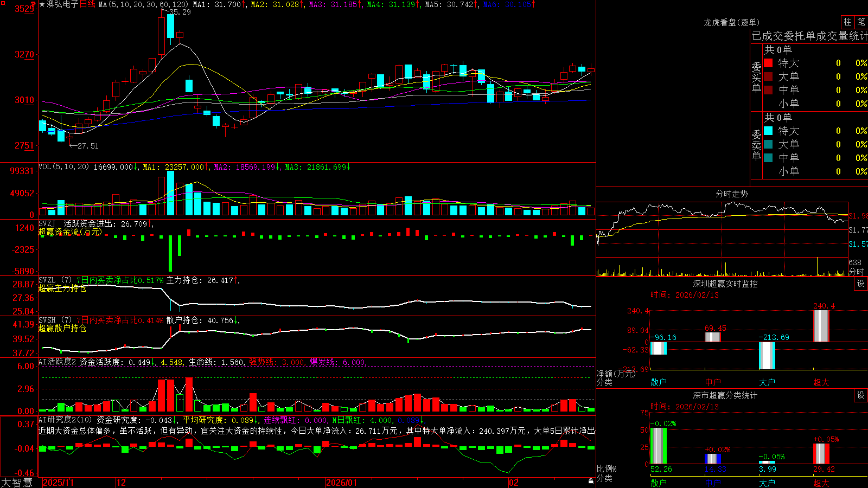The width and height of the screenshot is (868, 488).
Task: Open settings 设 for 深市超赢分类统计
Action: pos(861,395)
